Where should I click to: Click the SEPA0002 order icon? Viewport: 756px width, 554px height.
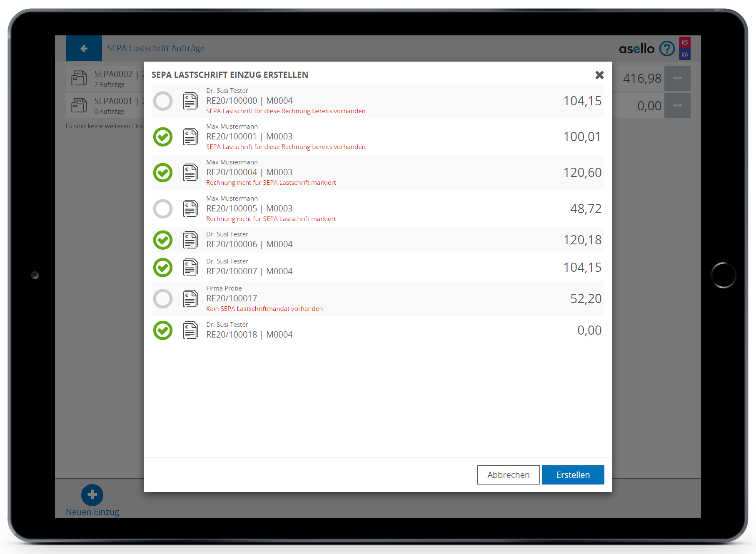pyautogui.click(x=79, y=78)
